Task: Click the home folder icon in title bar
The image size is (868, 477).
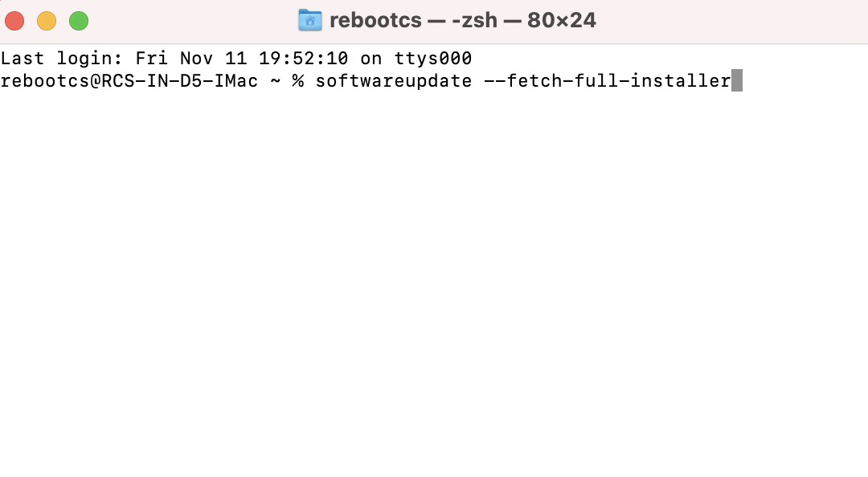Action: [309, 20]
